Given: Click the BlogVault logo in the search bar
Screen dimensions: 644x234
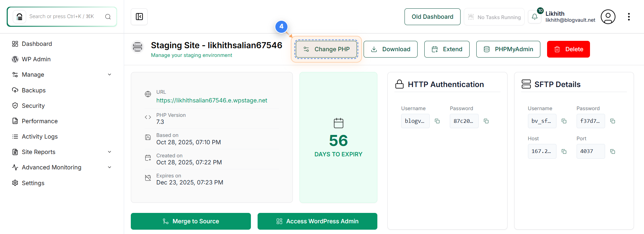Looking at the screenshot, I should coord(19,17).
